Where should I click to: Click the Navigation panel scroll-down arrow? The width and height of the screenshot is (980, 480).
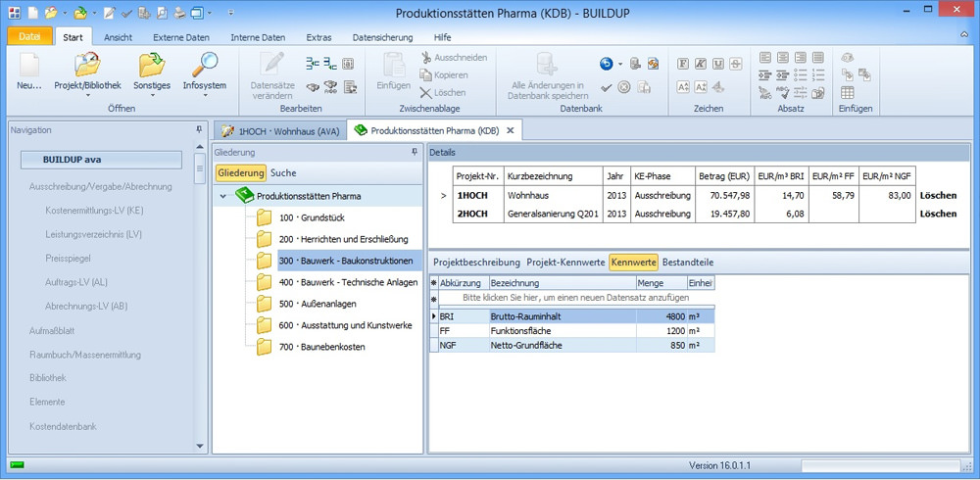pyautogui.click(x=199, y=447)
